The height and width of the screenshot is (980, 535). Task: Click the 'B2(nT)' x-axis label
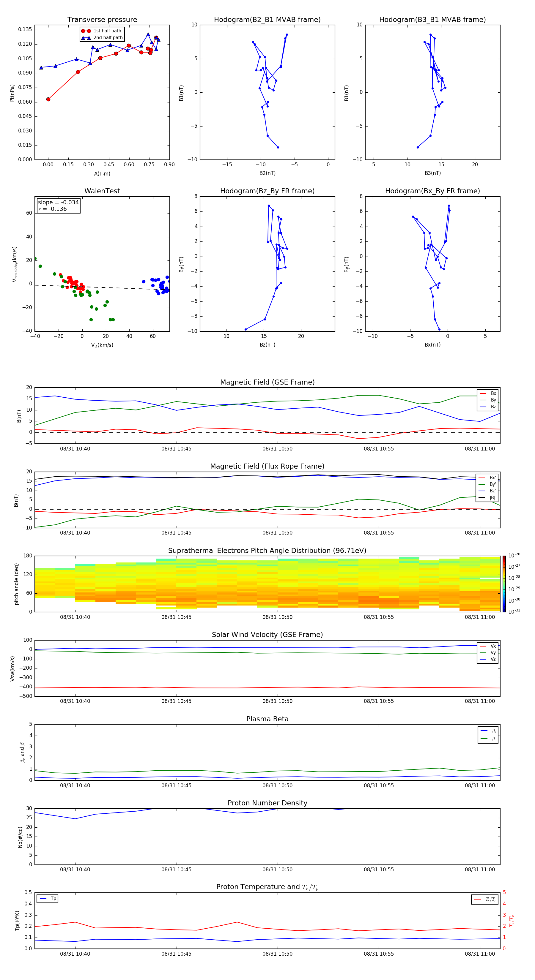pos(267,173)
